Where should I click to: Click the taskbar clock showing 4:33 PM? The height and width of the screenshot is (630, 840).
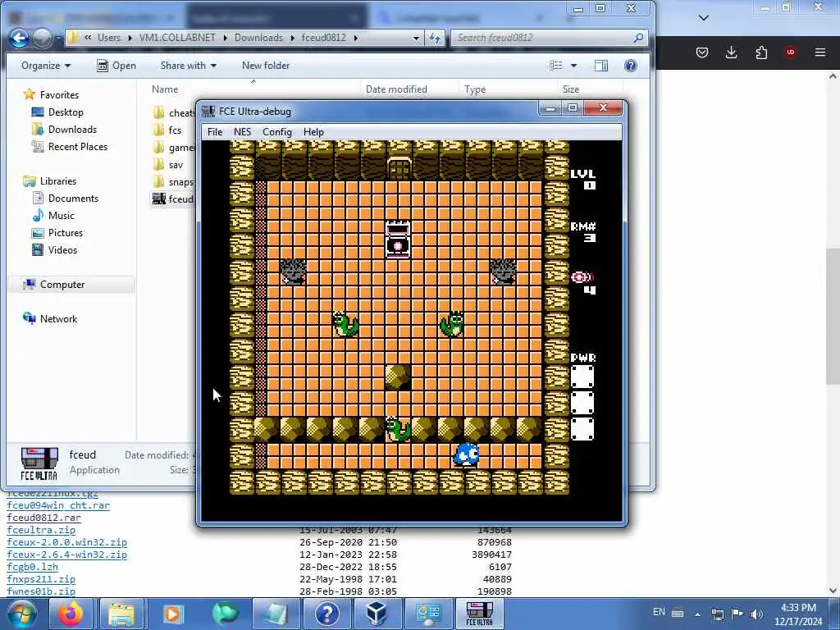coord(798,614)
